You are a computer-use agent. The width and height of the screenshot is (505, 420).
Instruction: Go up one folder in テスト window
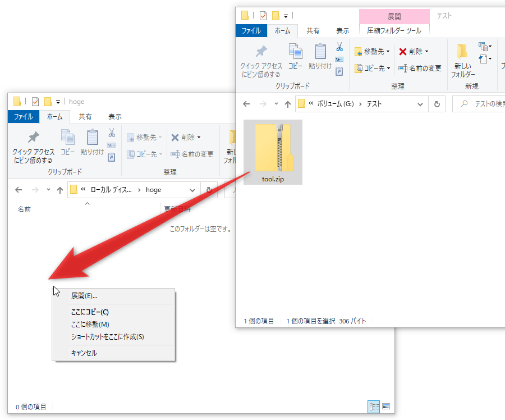tap(288, 104)
